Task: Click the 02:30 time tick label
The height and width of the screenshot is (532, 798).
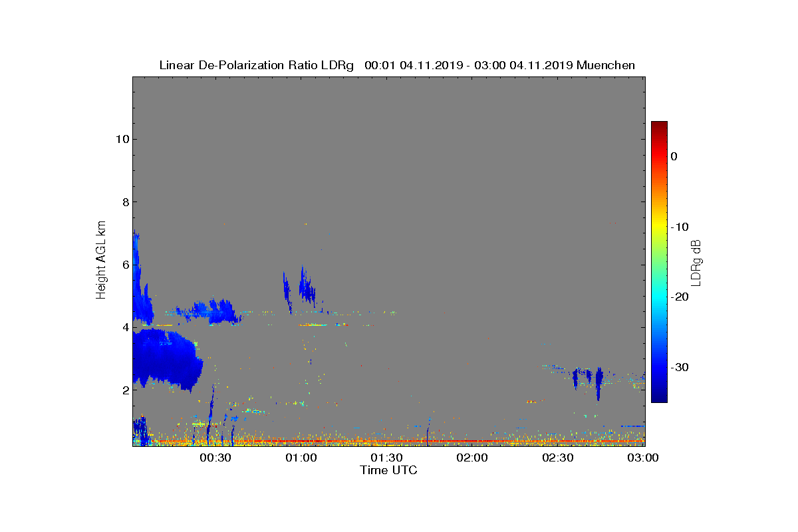Action: [x=557, y=458]
